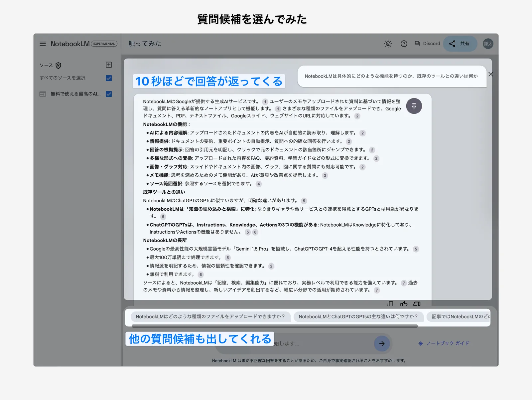Open the user account avatar
The width and height of the screenshot is (532, 400).
pyautogui.click(x=488, y=44)
